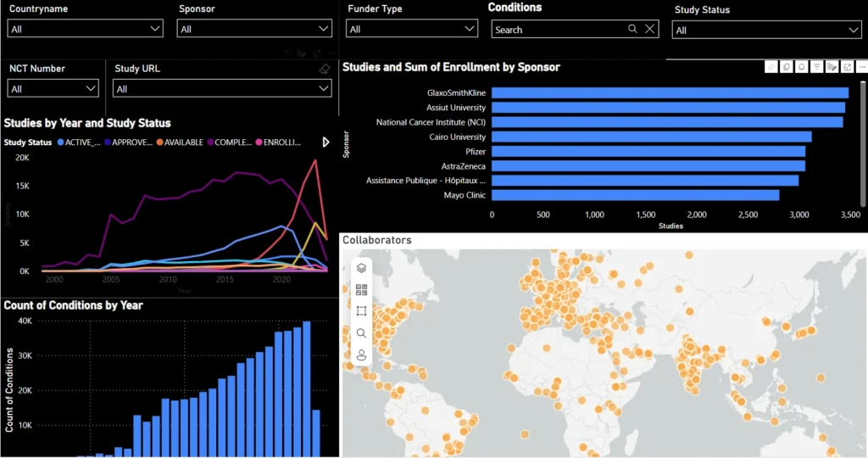This screenshot has width=868, height=458.
Task: Expand the Sponsor slicer dropdown
Action: click(x=254, y=29)
